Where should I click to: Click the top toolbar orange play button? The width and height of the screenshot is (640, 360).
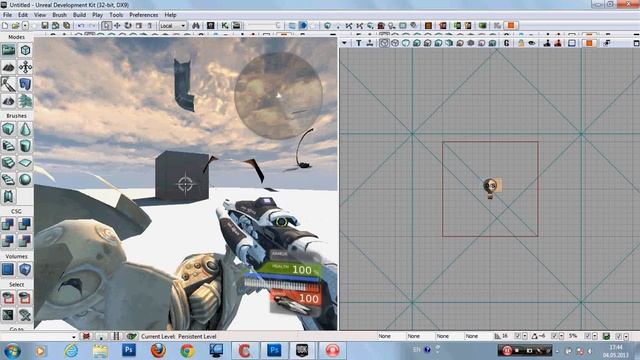pos(511,26)
